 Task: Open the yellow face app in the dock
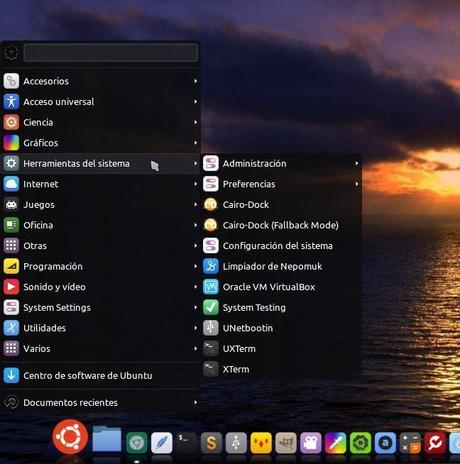pos(261,443)
